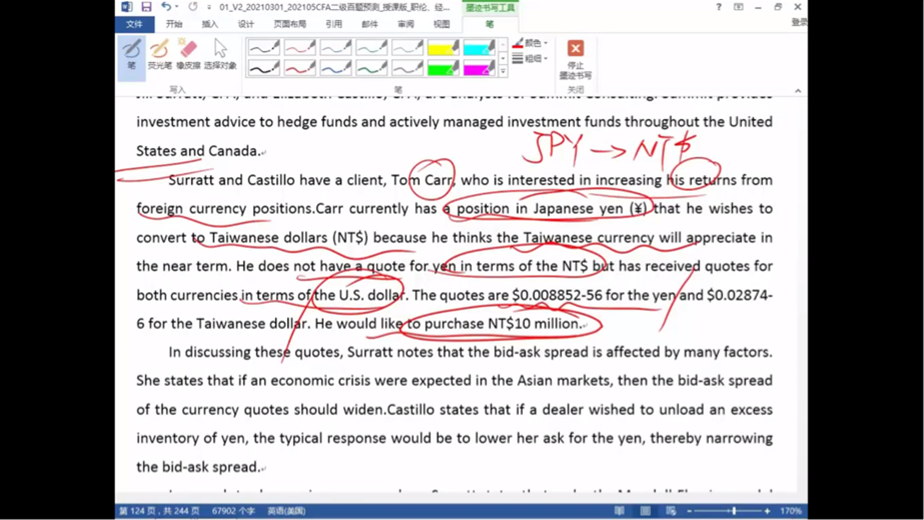Open the 文件 (File) tab
Screen dimensions: 924x520
pyautogui.click(x=134, y=24)
